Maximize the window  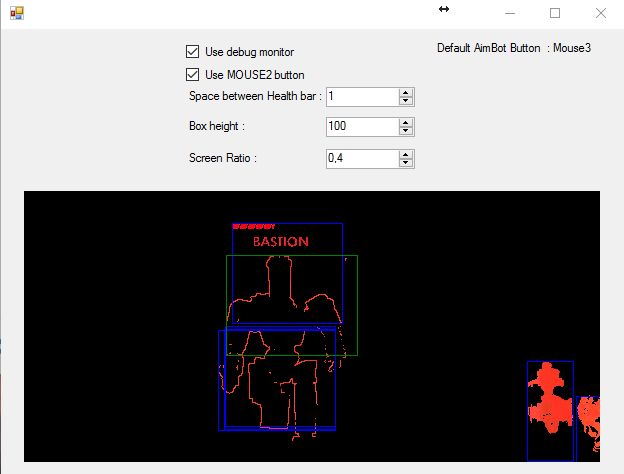[555, 13]
